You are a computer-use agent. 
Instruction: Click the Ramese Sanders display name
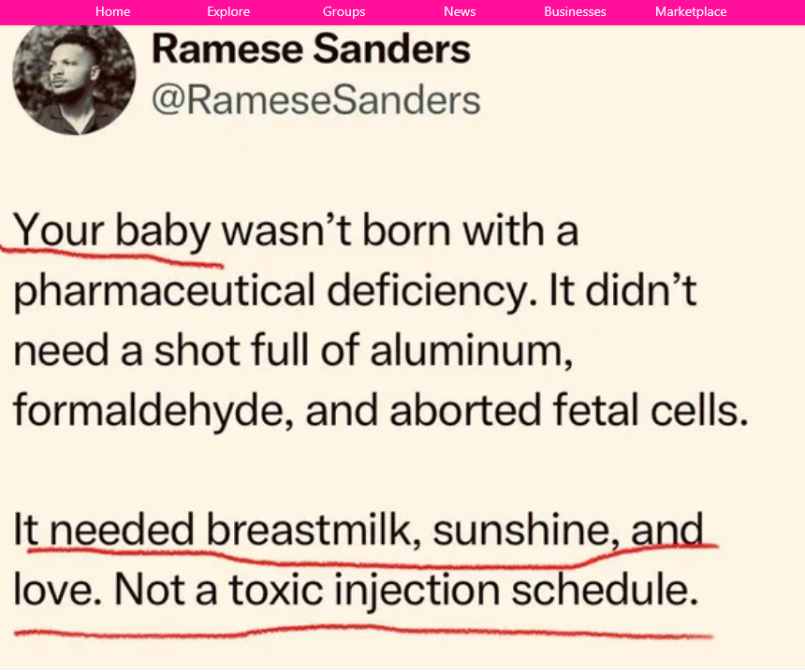pyautogui.click(x=311, y=49)
